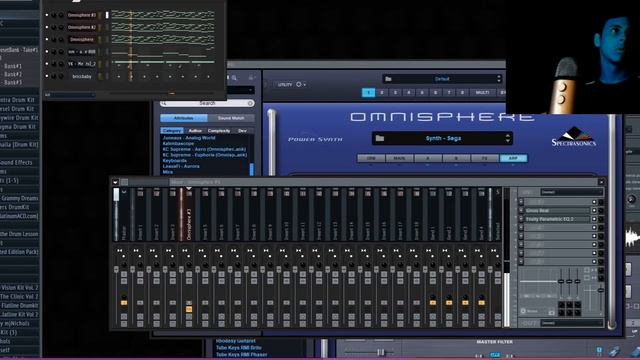Click the Spectrasonics logo in Omnisphere
640x360 pixels.
[x=573, y=137]
